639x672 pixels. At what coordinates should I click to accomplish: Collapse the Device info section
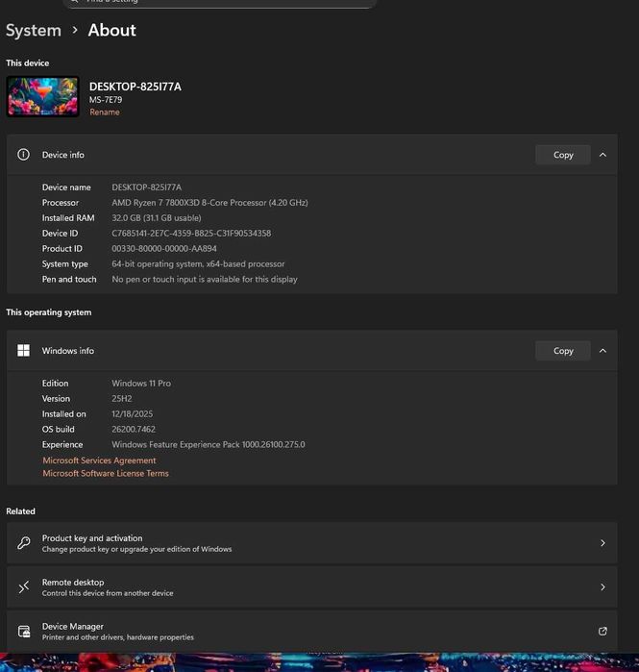click(602, 155)
